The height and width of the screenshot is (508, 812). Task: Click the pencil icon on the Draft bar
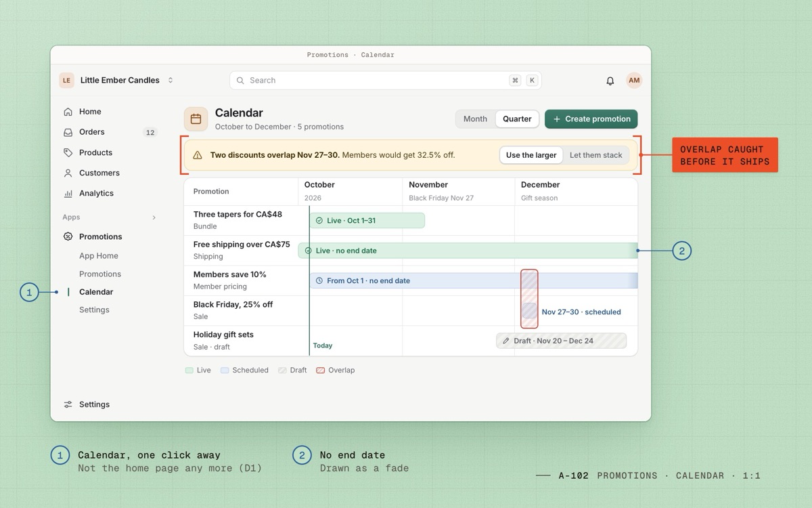(x=506, y=341)
